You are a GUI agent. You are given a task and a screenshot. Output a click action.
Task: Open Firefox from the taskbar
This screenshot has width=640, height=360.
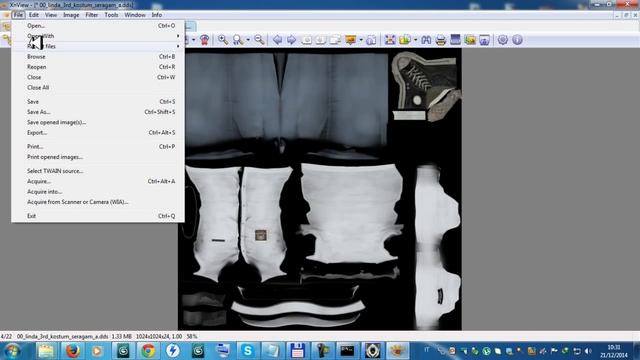(72, 351)
